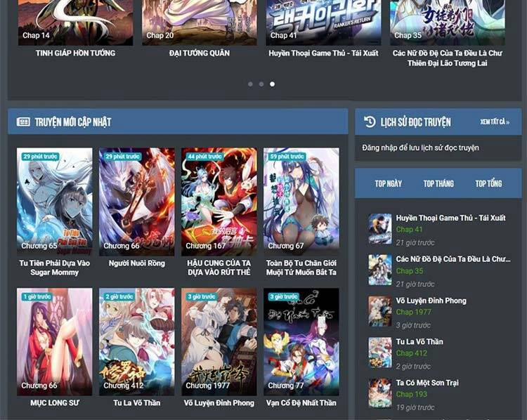Switch to the Top Tháng tab

click(438, 183)
